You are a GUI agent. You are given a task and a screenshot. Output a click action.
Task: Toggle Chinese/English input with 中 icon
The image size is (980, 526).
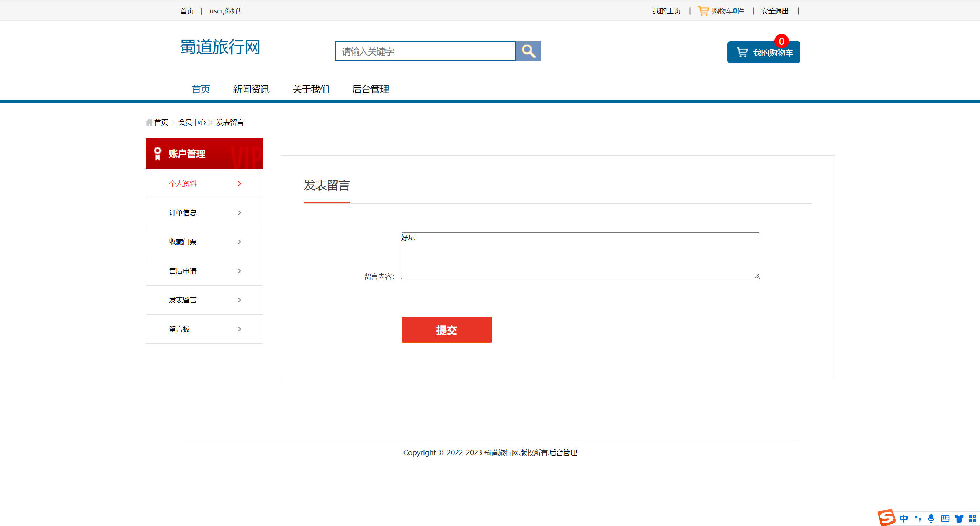904,518
